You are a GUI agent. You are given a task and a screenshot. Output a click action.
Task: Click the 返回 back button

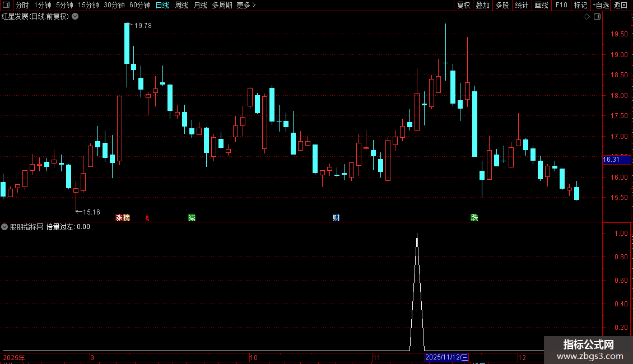(621, 5)
